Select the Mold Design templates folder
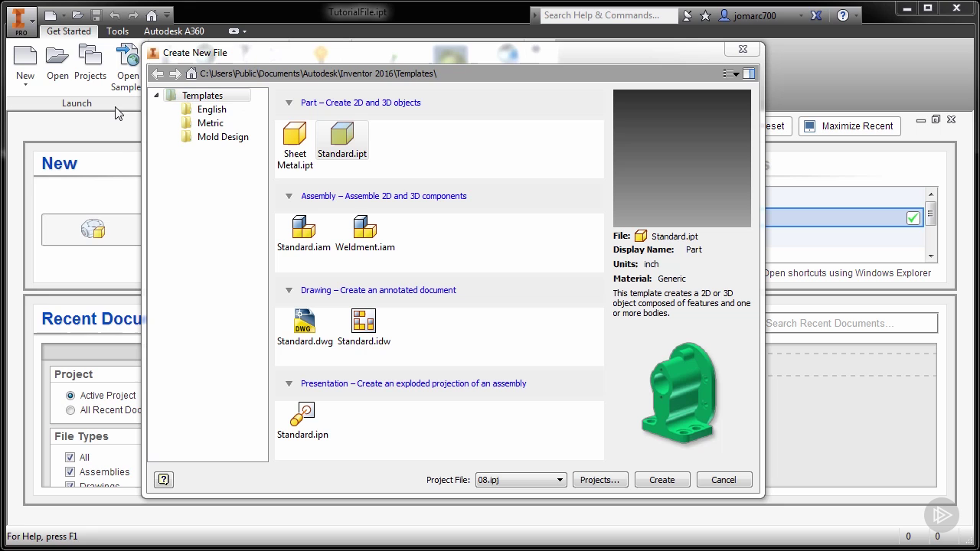980x551 pixels. coord(223,137)
